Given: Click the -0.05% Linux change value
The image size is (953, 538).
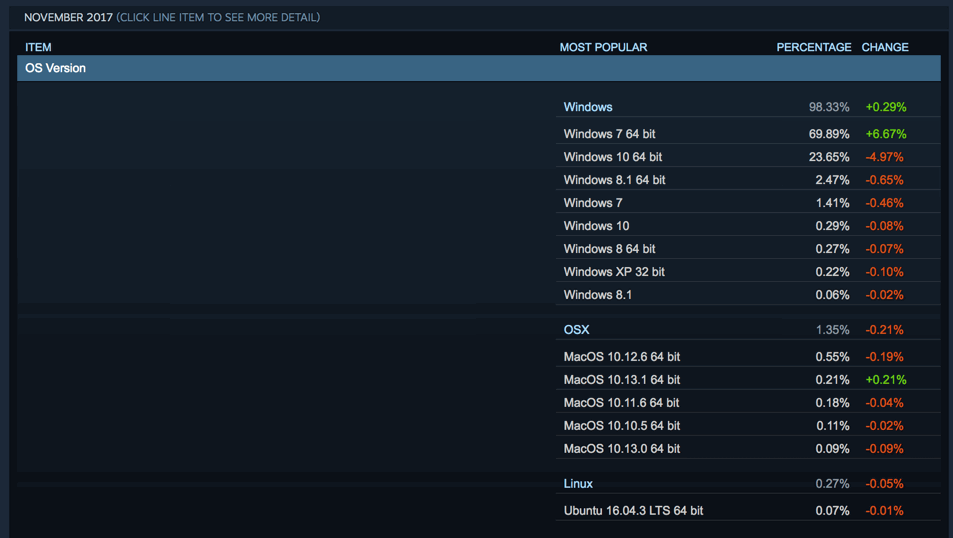Looking at the screenshot, I should pyautogui.click(x=884, y=484).
